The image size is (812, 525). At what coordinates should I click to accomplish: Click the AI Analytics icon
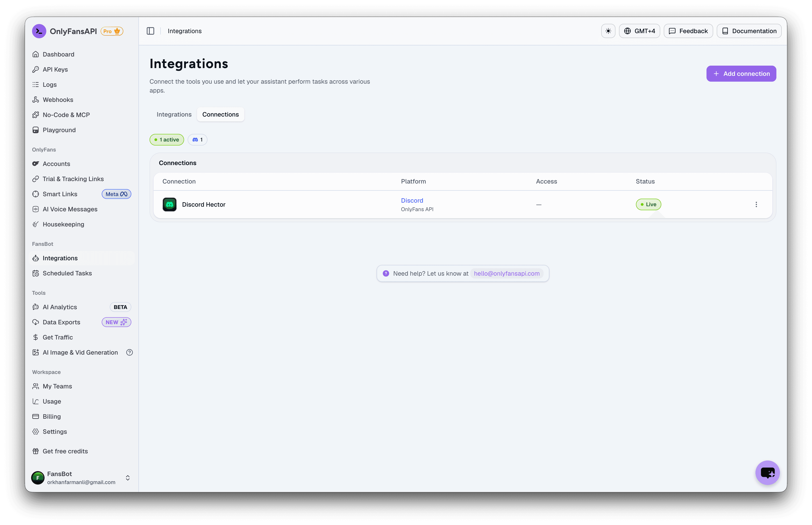[35, 307]
